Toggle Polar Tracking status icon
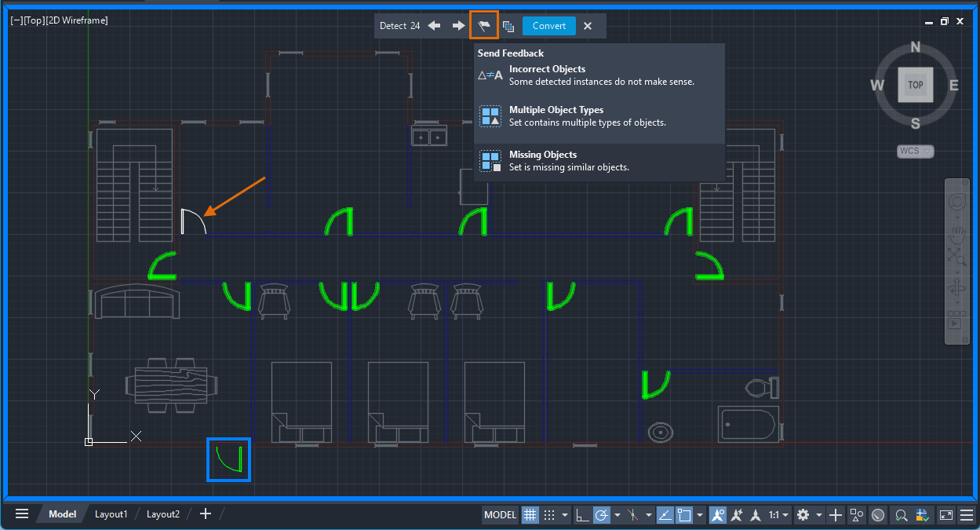 coord(603,515)
